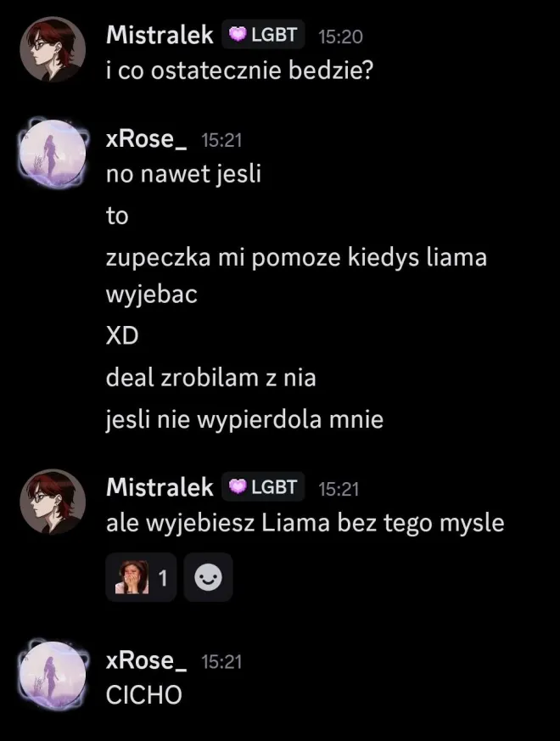Click the 15:20 timestamp
This screenshot has height=741, width=560.
(x=340, y=36)
